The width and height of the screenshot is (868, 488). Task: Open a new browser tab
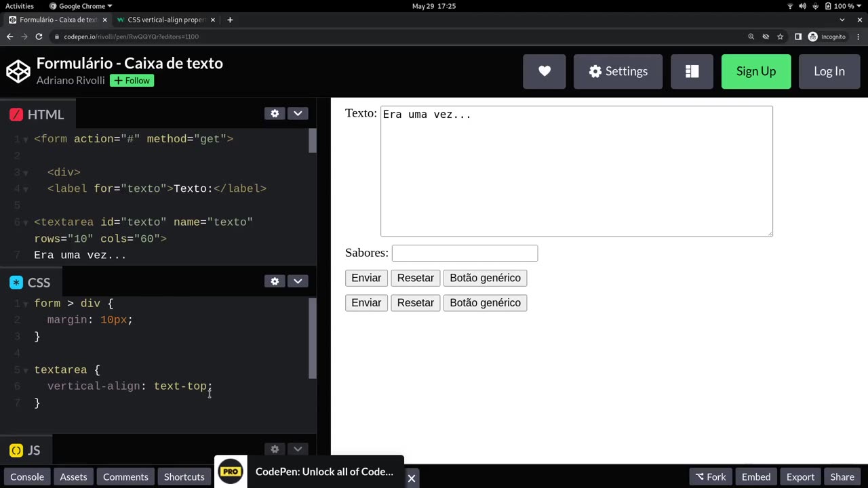(x=230, y=20)
